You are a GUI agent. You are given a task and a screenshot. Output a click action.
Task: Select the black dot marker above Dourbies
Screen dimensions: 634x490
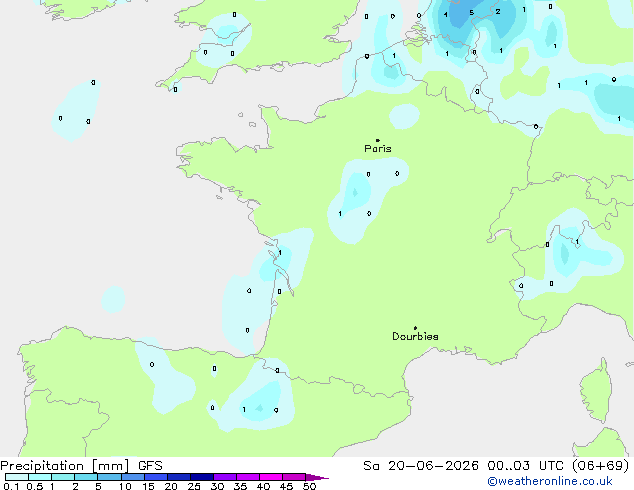[x=415, y=328]
